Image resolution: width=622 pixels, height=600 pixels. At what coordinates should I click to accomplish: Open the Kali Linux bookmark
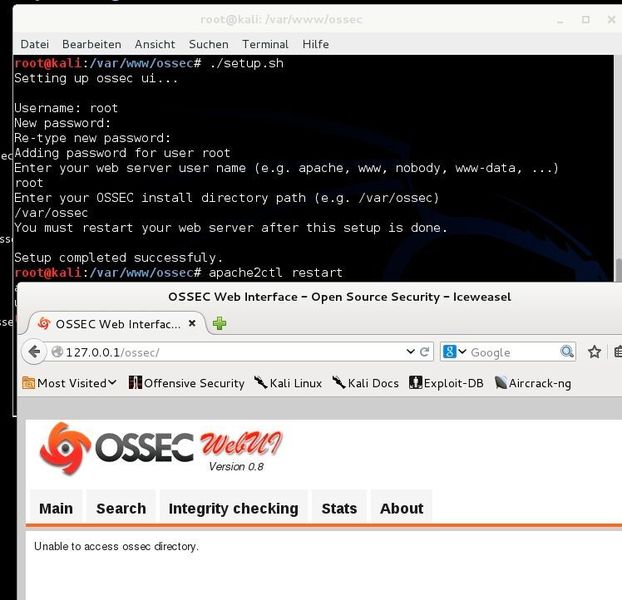pyautogui.click(x=288, y=383)
